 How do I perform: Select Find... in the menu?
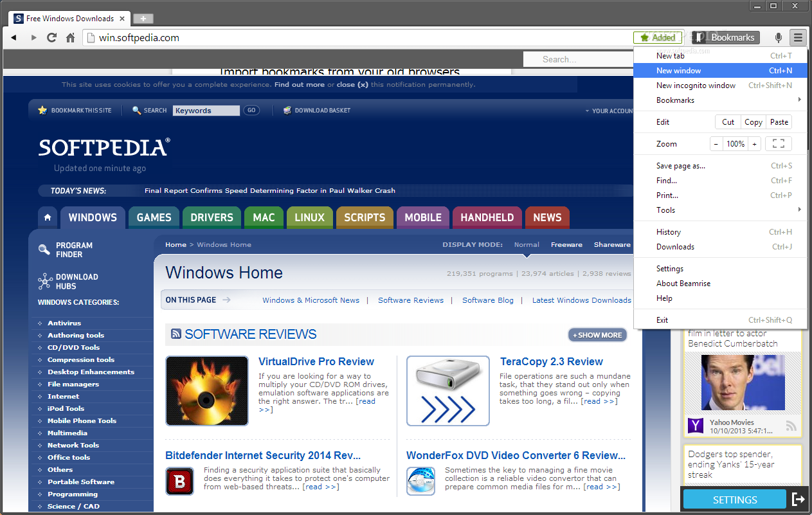[720, 181]
